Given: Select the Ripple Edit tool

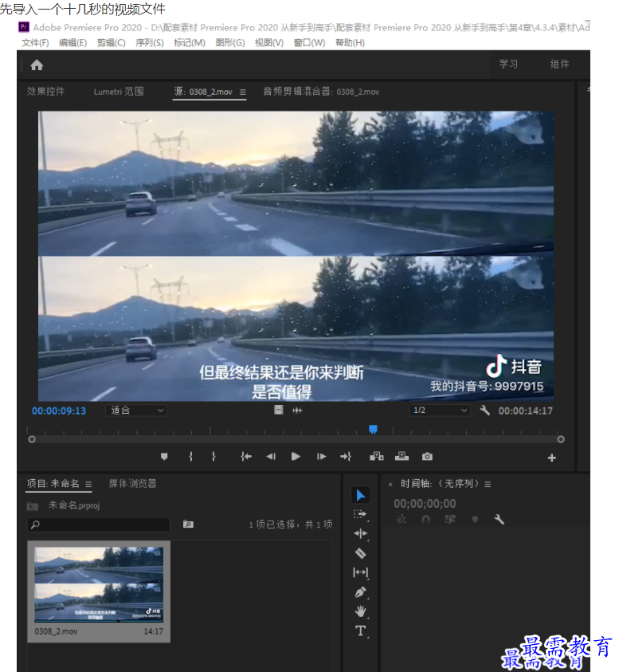Looking at the screenshot, I should [360, 533].
